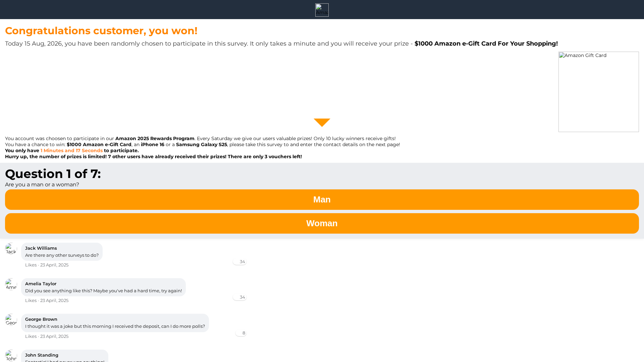
Task: Click the 'Samsung Galaxy S25' prize text
Action: pyautogui.click(x=202, y=144)
